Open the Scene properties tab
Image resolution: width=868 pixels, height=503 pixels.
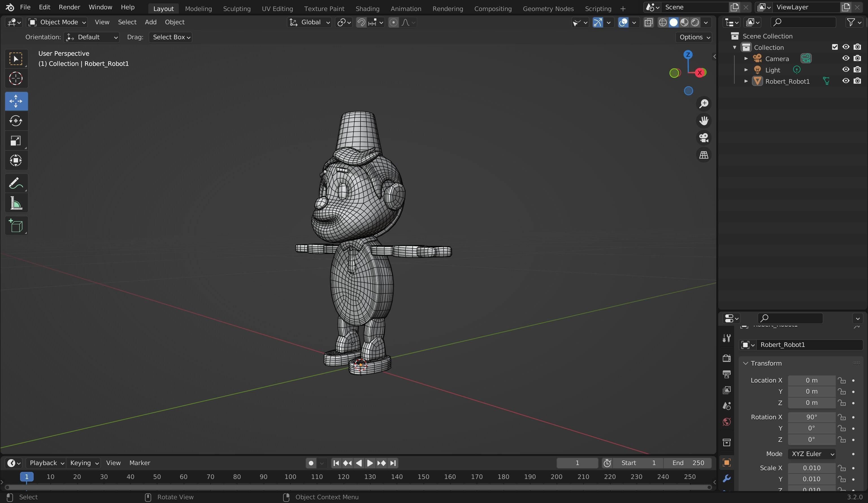pyautogui.click(x=726, y=406)
